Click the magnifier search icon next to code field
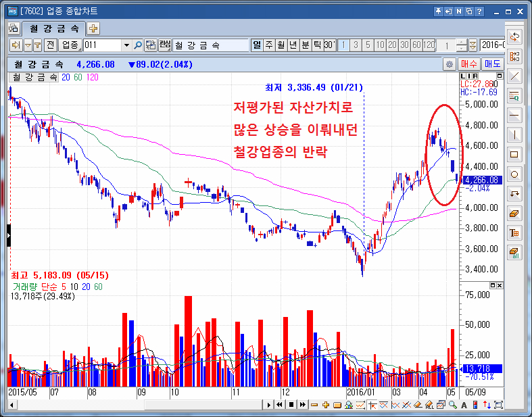532x417 pixels. 138,45
